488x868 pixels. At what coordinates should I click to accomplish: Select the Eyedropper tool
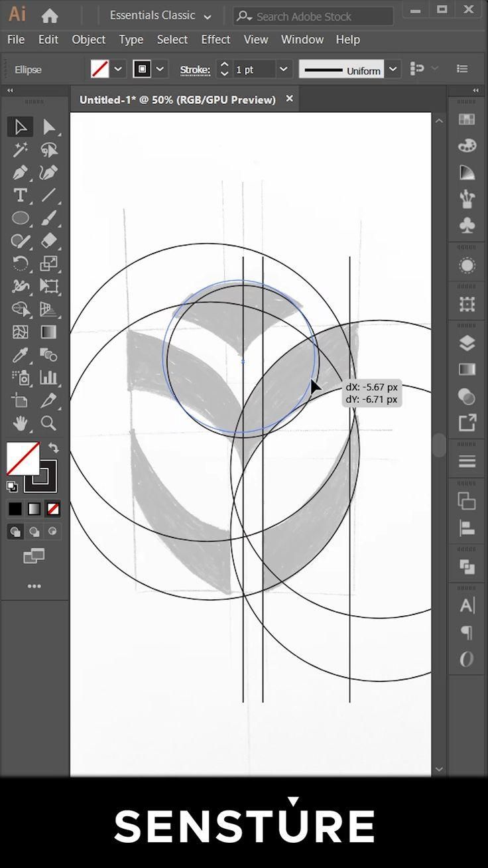[x=21, y=355]
